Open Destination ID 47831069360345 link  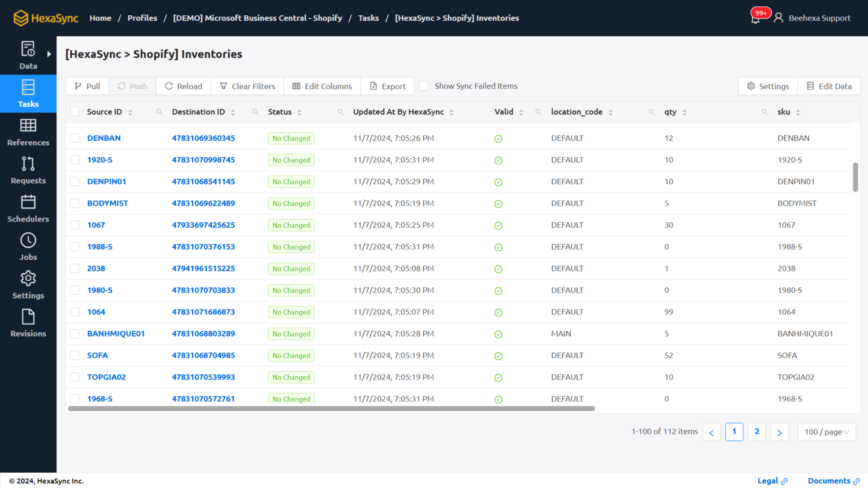pos(203,138)
